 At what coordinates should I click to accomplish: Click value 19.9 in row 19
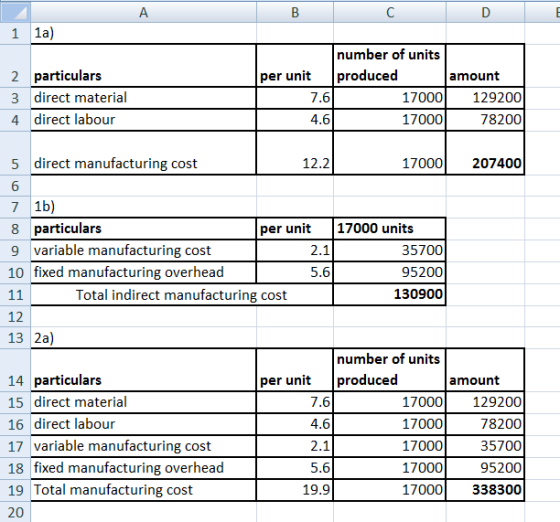pos(295,490)
